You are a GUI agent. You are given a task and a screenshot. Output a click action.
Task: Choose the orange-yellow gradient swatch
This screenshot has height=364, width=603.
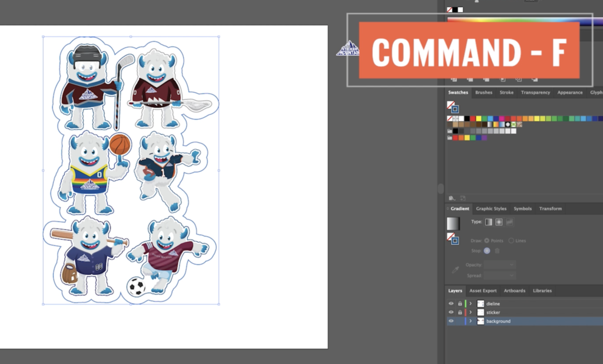[x=496, y=124]
